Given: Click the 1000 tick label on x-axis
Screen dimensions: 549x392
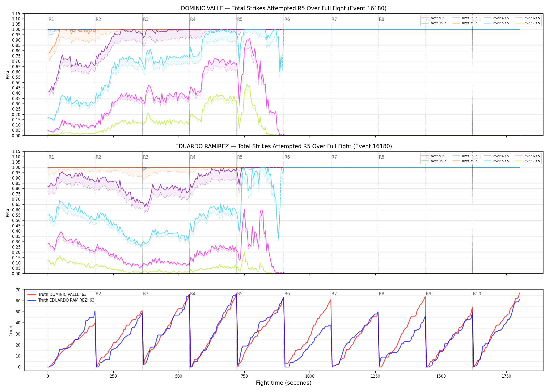Looking at the screenshot, I should click(310, 376).
